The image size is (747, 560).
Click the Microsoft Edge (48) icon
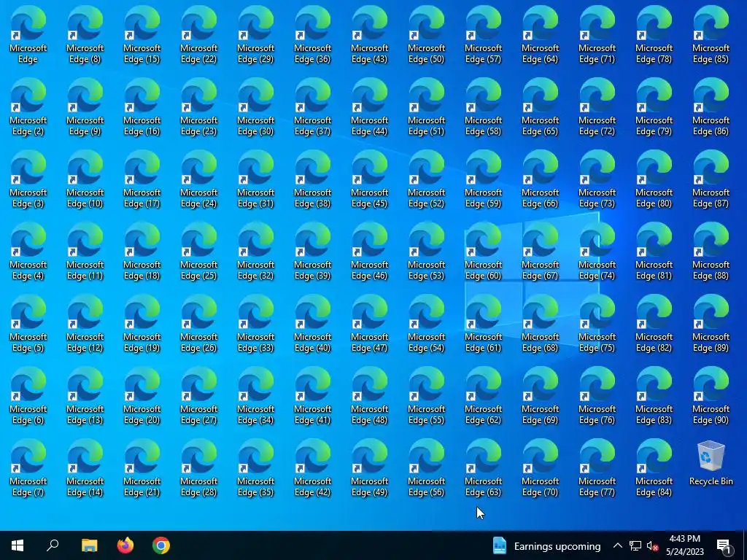370,396
